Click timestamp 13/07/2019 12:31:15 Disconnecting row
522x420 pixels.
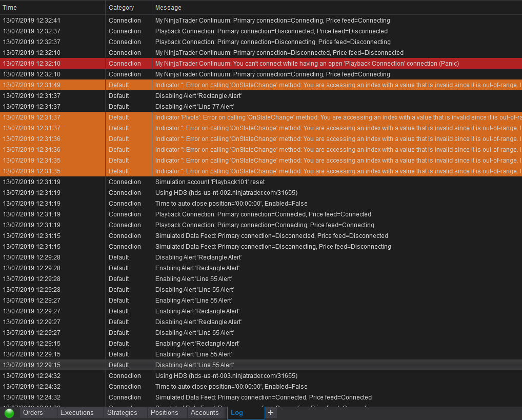click(x=32, y=247)
